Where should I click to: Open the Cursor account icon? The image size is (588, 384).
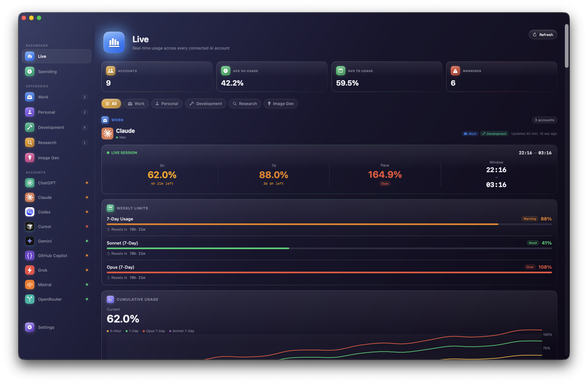tap(30, 226)
